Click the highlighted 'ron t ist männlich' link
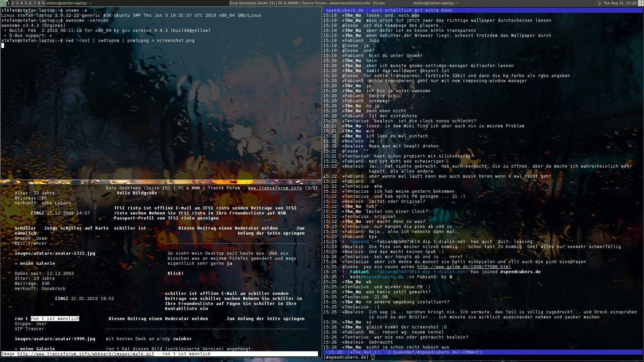Screen dimensions: 644x362 pos(55,319)
